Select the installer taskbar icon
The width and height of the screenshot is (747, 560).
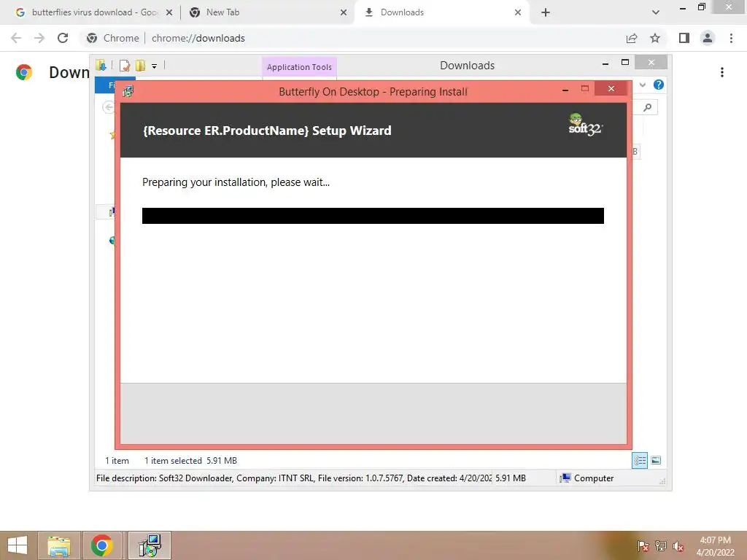150,545
